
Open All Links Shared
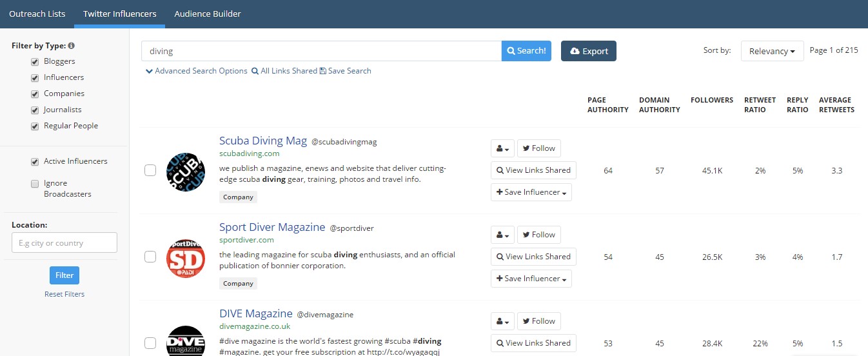(x=284, y=71)
